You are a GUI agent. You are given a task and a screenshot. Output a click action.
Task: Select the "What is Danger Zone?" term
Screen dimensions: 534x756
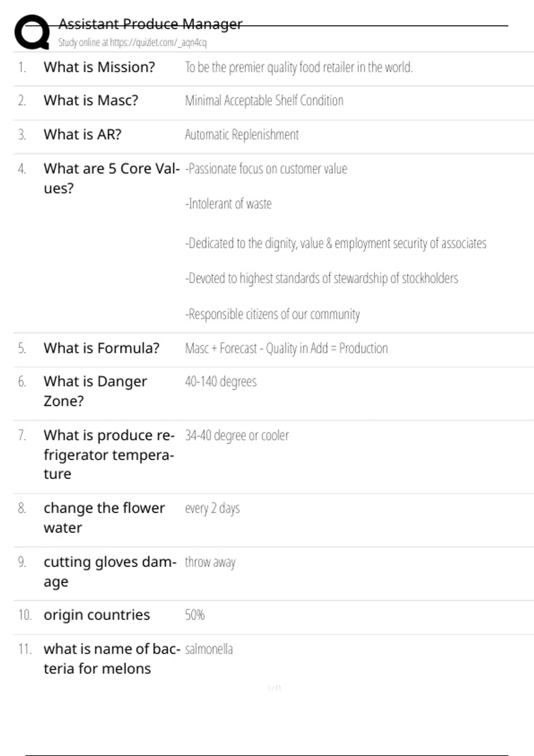click(x=95, y=391)
